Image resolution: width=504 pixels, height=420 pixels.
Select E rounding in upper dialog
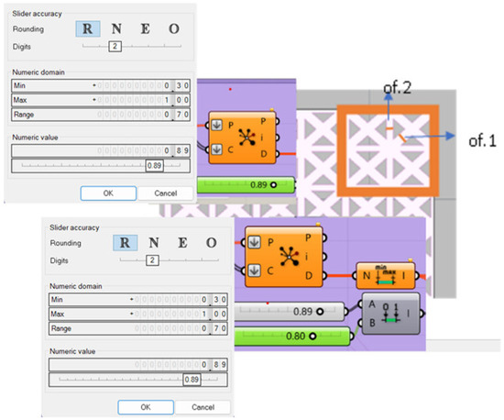click(146, 29)
